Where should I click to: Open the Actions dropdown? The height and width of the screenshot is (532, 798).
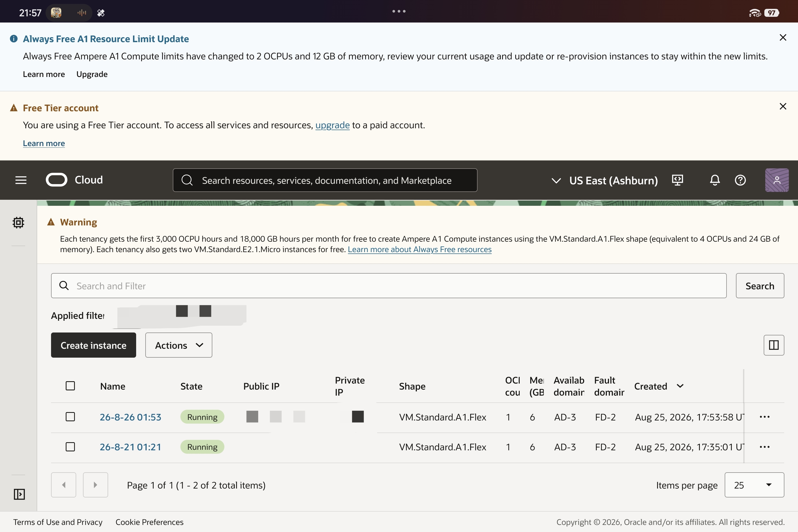tap(179, 345)
